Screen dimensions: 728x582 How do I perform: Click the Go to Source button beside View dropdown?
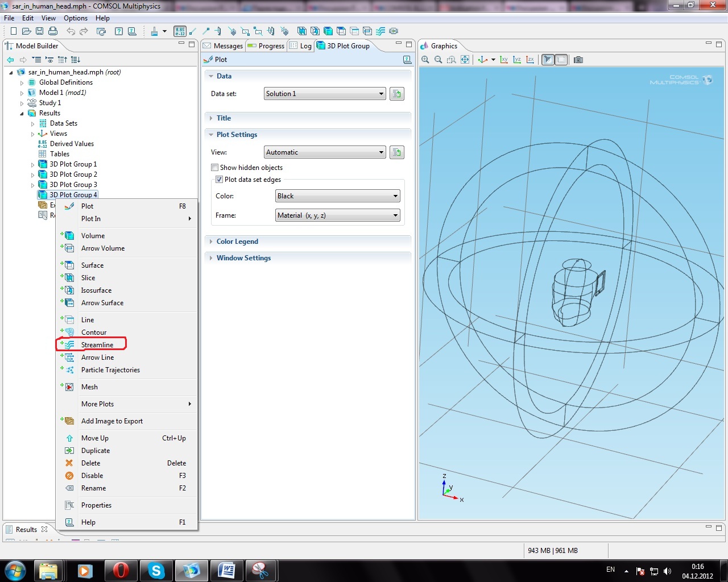click(397, 152)
